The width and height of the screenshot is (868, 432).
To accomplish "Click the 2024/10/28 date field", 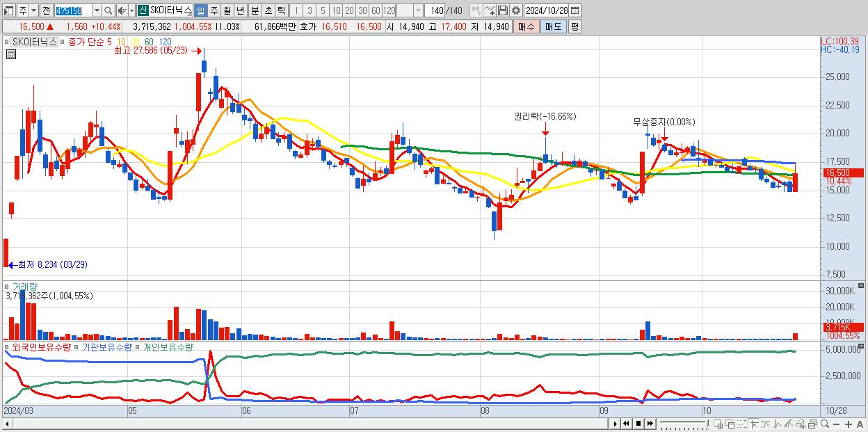I will [x=547, y=10].
